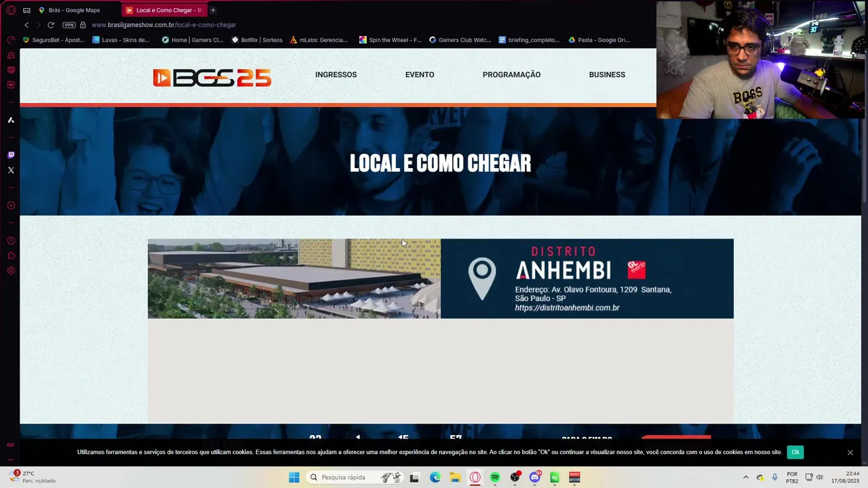Open the Luvas - Skins bookmark
The image size is (868, 488).
click(x=121, y=40)
